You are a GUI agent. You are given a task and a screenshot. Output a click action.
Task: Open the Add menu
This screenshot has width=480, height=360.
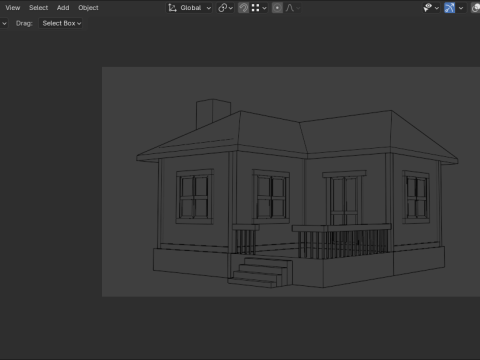click(x=63, y=8)
